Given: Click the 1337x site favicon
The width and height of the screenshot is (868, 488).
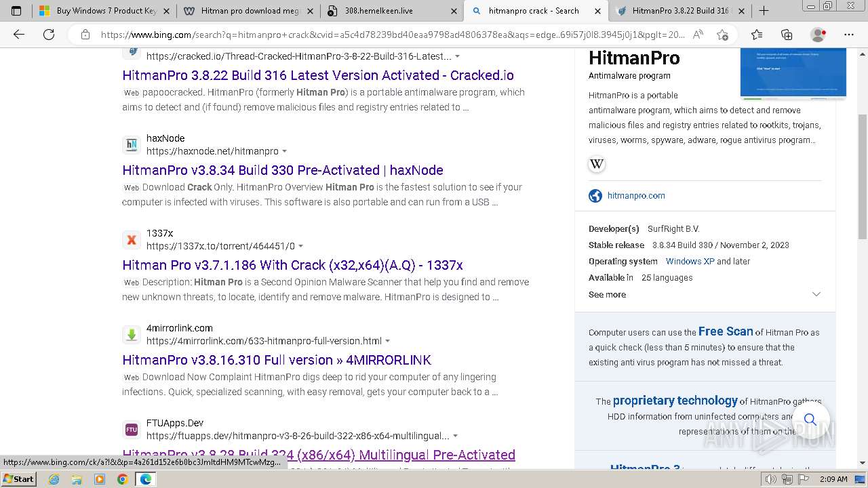Looking at the screenshot, I should [x=132, y=239].
